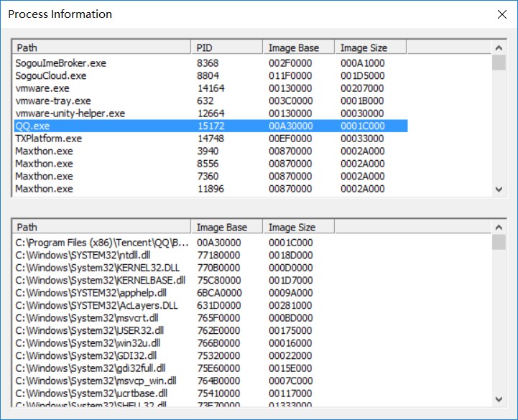This screenshot has height=420, width=518.
Task: Select vmware-tray.exe process
Action: pos(211,101)
